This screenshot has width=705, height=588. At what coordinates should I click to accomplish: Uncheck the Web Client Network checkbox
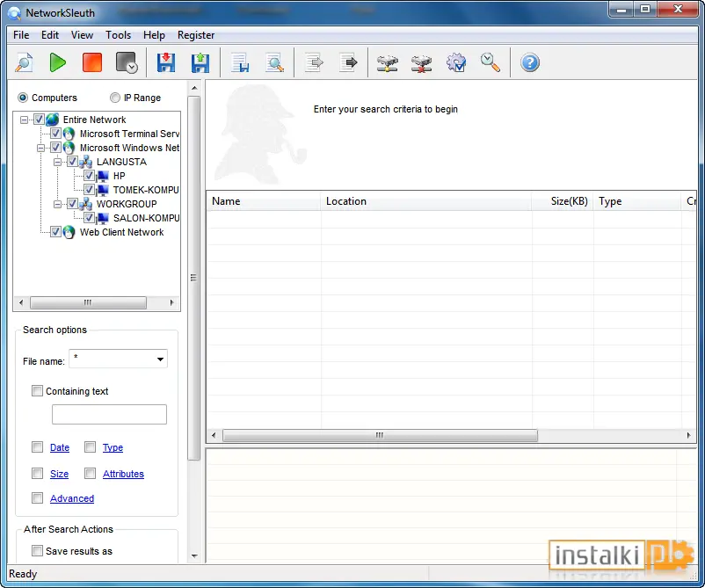[55, 232]
